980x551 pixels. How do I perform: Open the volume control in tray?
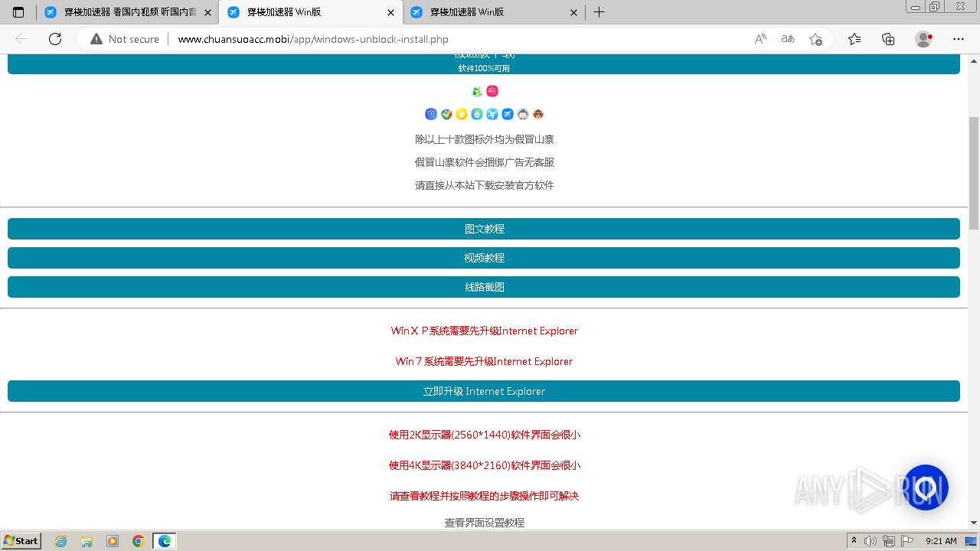click(x=871, y=541)
